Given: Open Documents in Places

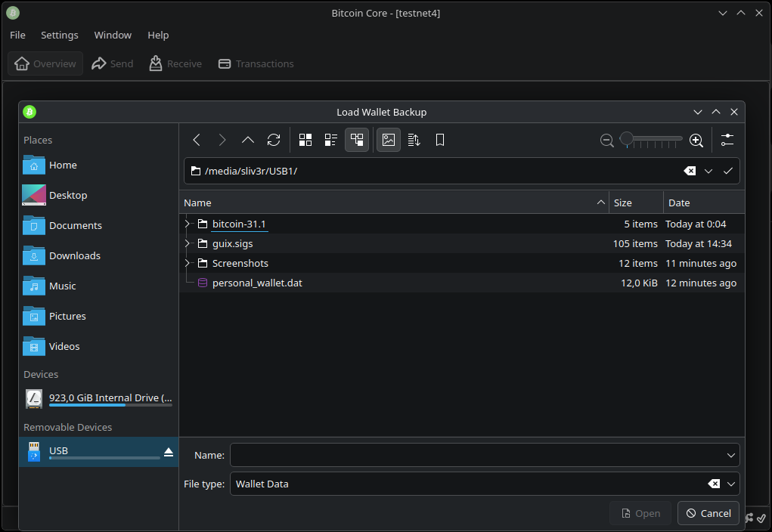Looking at the screenshot, I should click(x=98, y=226).
